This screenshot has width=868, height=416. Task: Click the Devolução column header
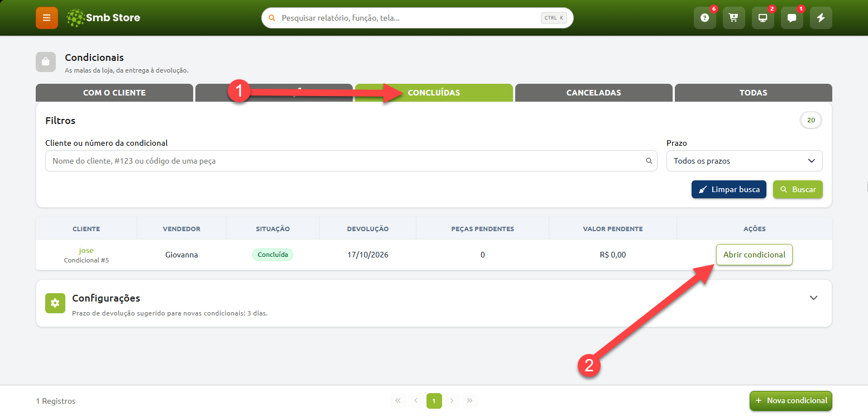[368, 229]
